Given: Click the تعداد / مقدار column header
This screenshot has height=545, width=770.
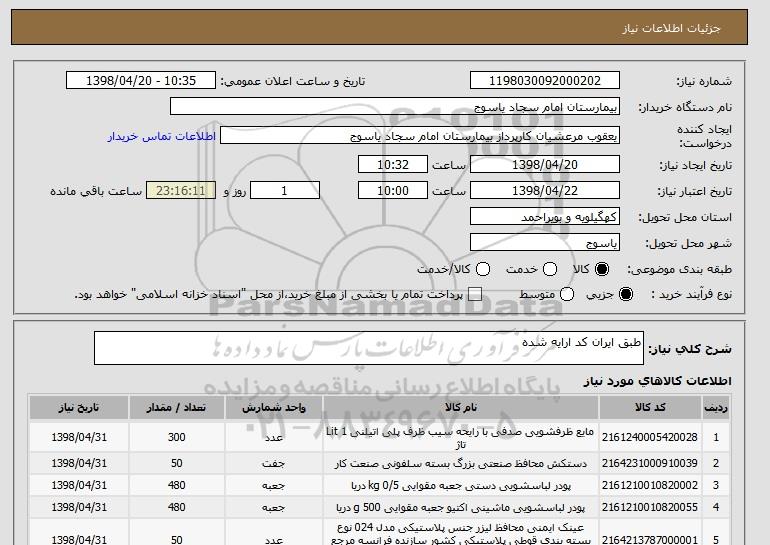Looking at the screenshot, I should (x=177, y=408).
